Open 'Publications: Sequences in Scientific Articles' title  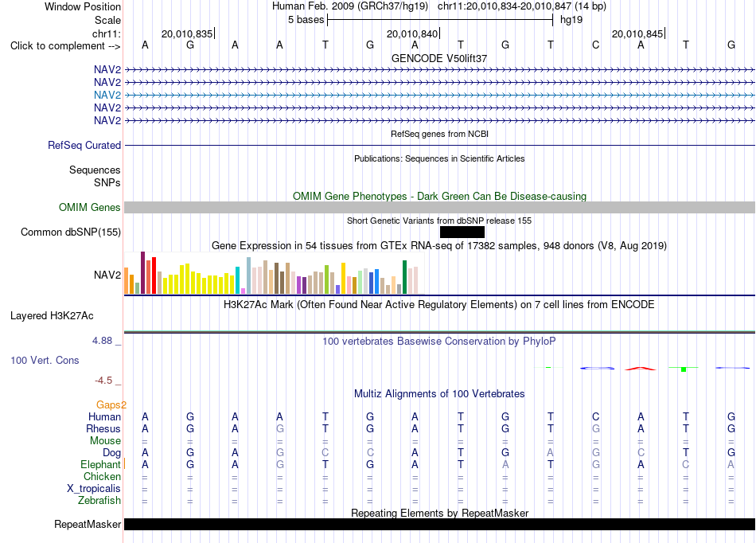click(x=439, y=158)
